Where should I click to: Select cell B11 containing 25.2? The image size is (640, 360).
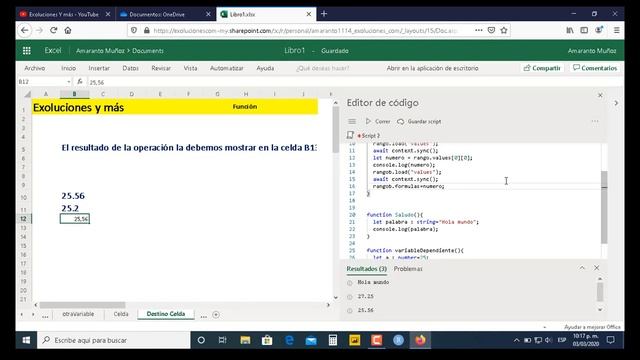click(x=74, y=208)
